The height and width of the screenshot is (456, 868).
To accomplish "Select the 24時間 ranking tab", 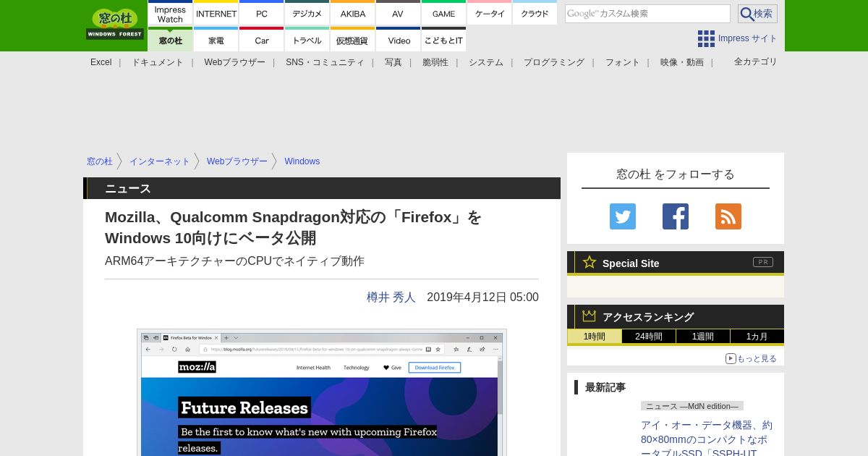I will pos(649,337).
